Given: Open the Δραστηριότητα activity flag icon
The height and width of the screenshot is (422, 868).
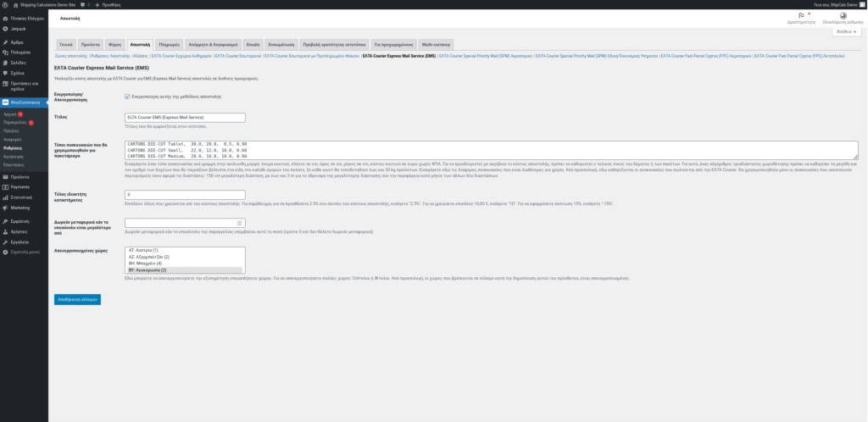Looking at the screenshot, I should click(x=800, y=16).
